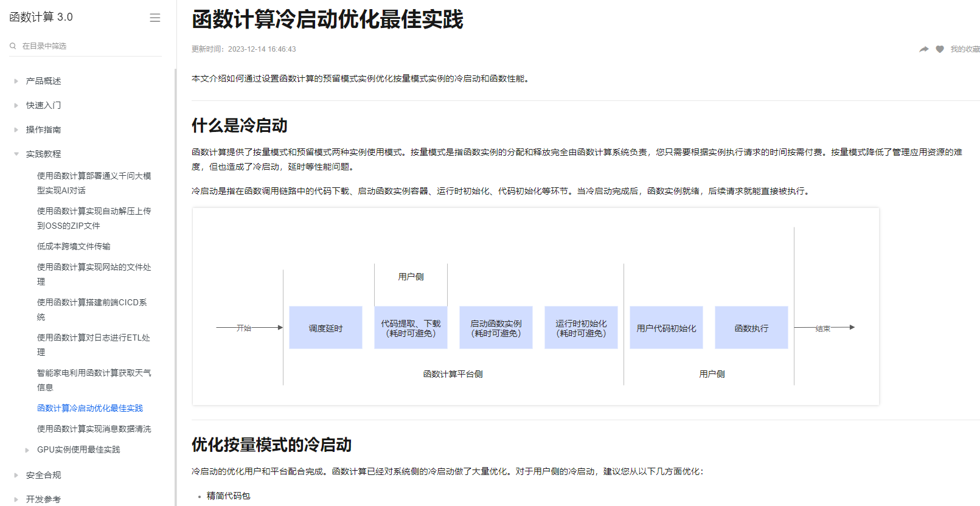This screenshot has width=980, height=506.
Task: Open 安全合规 in the sidebar
Action: tap(43, 475)
